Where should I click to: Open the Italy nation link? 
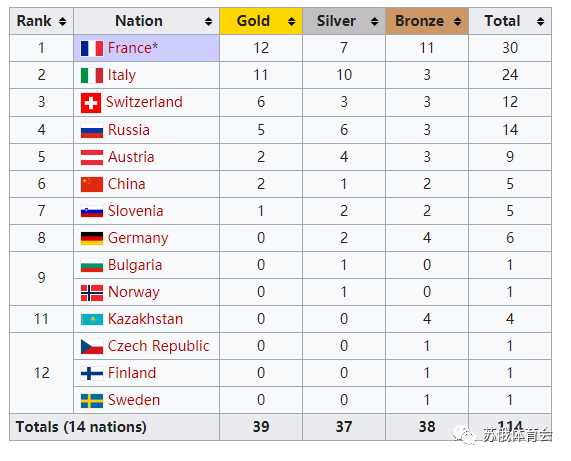122,75
